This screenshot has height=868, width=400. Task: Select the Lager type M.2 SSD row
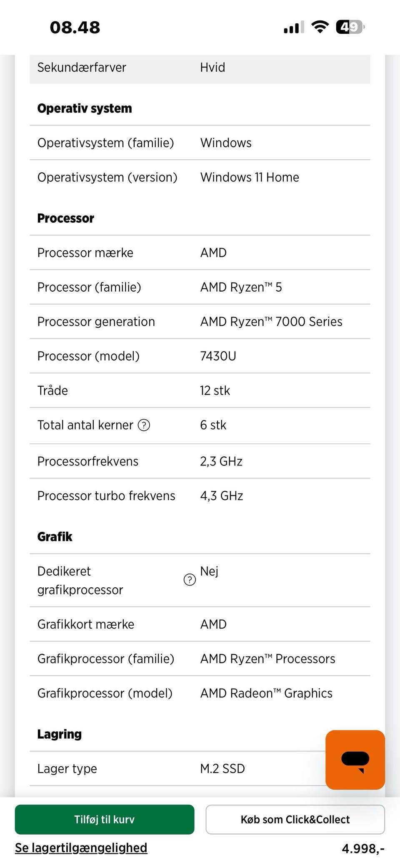pyautogui.click(x=175, y=768)
